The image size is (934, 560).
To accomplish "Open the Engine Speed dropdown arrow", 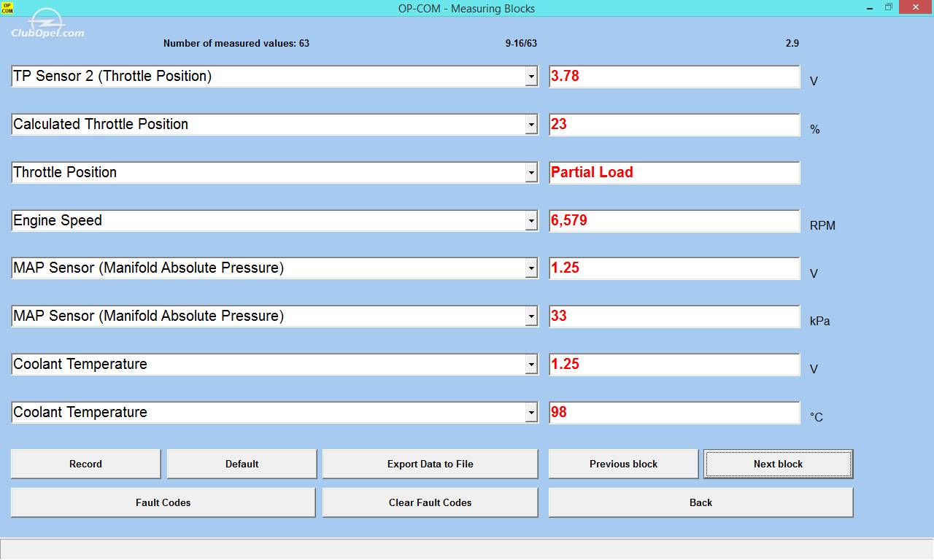I will point(531,221).
